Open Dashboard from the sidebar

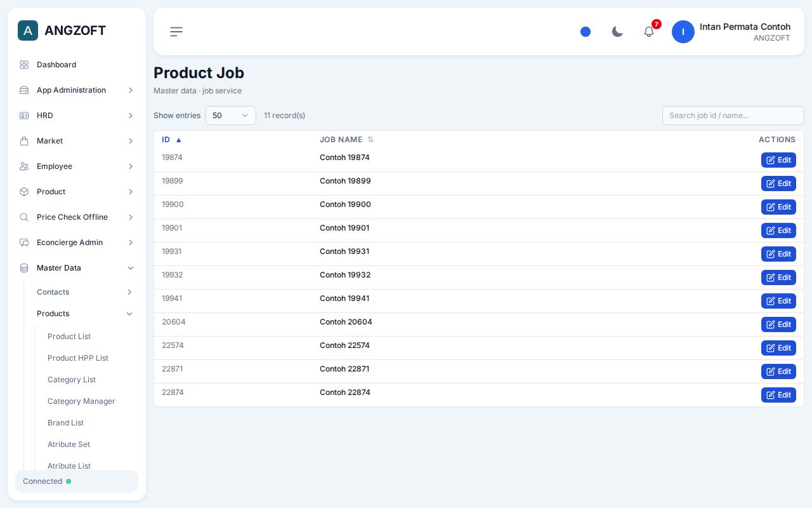77,65
